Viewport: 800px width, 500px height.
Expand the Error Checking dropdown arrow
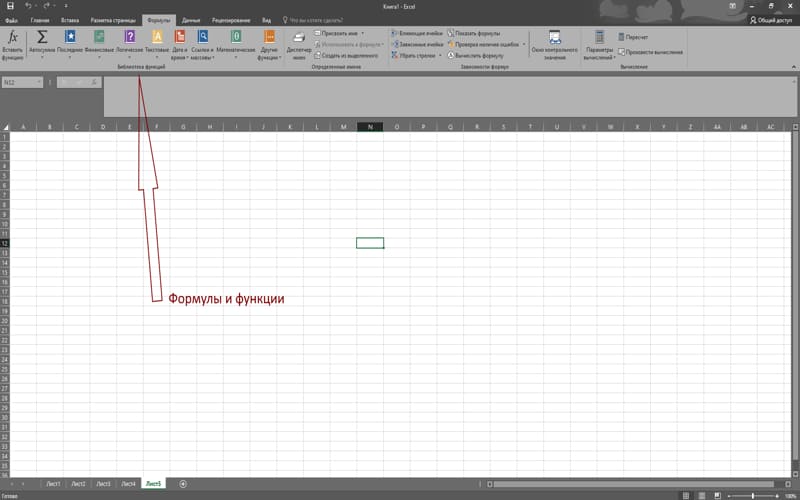point(523,44)
